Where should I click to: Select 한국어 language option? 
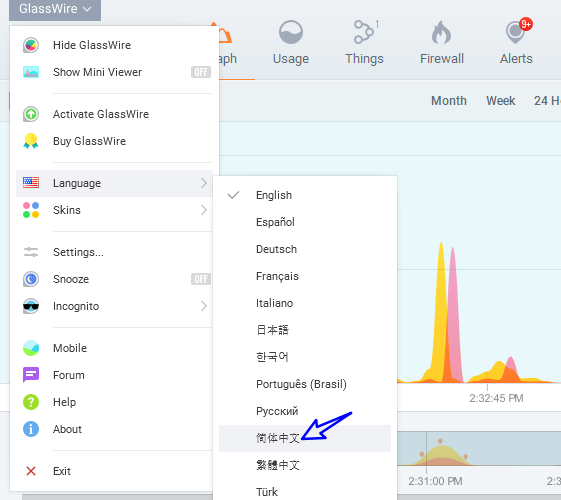point(305,357)
